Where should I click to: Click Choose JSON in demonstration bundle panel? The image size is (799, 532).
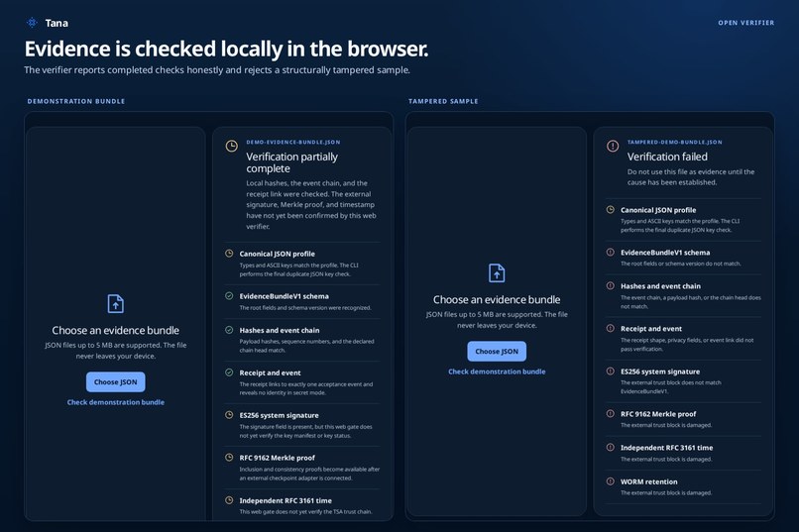(x=116, y=381)
